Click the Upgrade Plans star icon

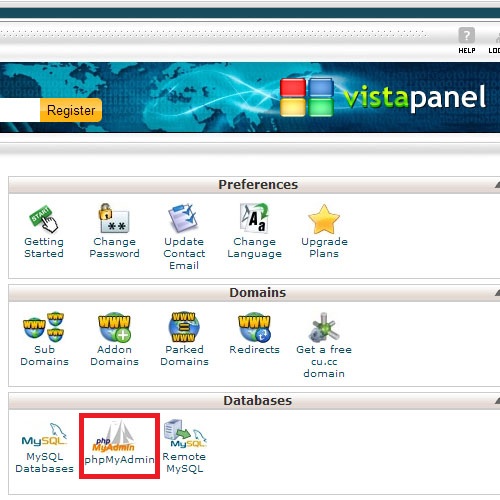tap(324, 219)
